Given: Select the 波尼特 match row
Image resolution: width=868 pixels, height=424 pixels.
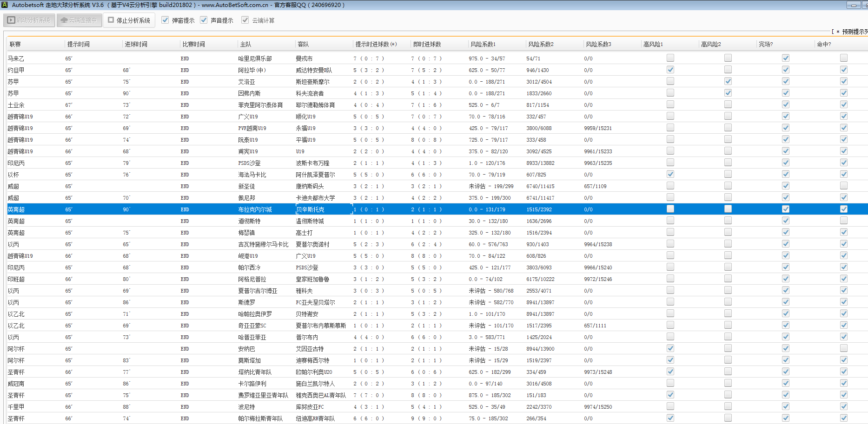Looking at the screenshot, I should 279,407.
